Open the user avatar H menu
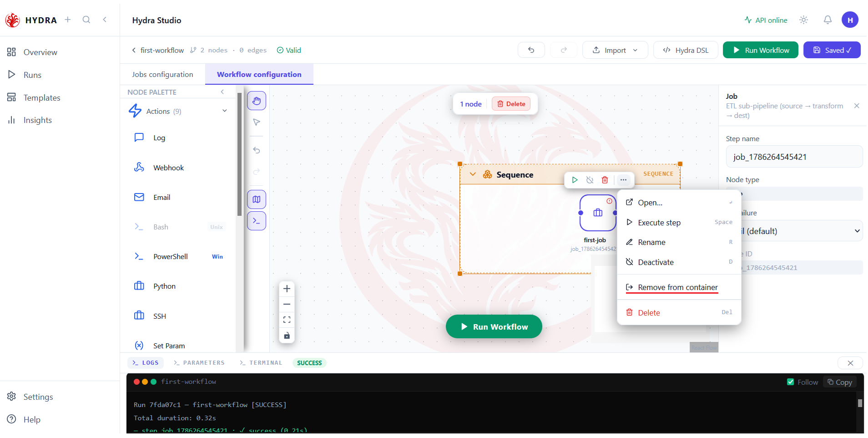 (850, 20)
